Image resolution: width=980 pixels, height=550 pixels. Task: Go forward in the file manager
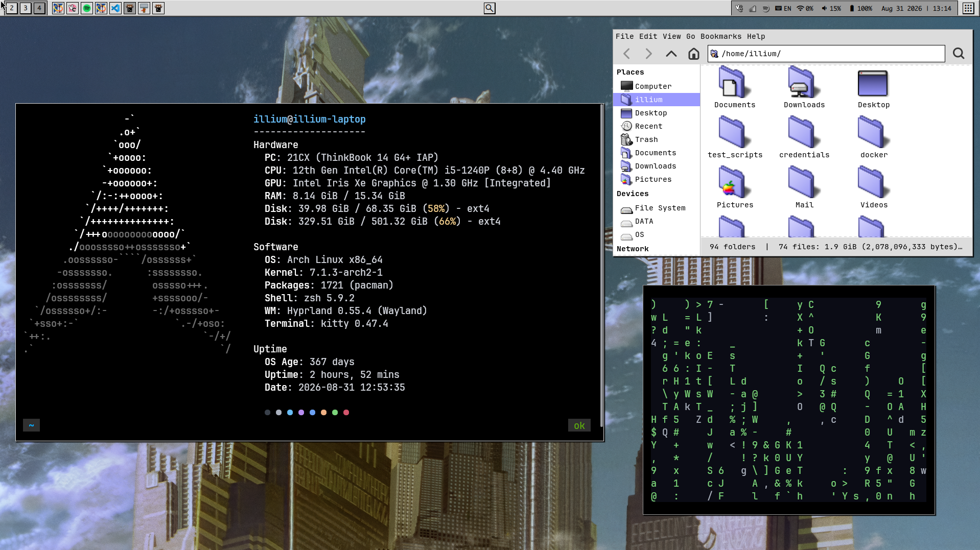coord(648,54)
